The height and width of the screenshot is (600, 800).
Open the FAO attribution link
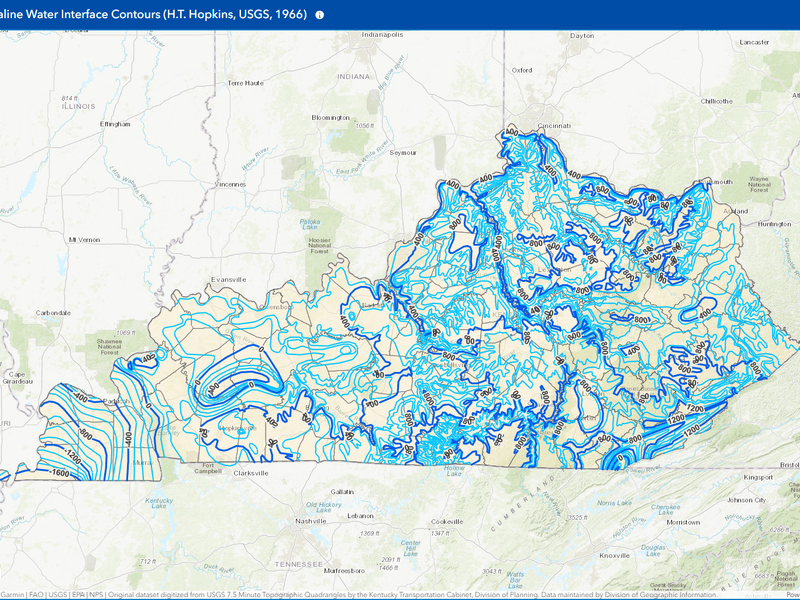point(36,594)
